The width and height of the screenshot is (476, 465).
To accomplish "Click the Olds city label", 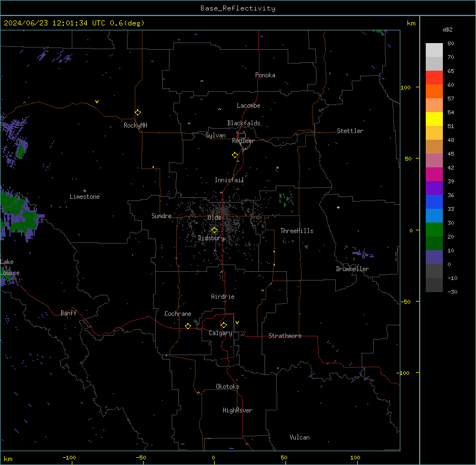I will click(214, 218).
